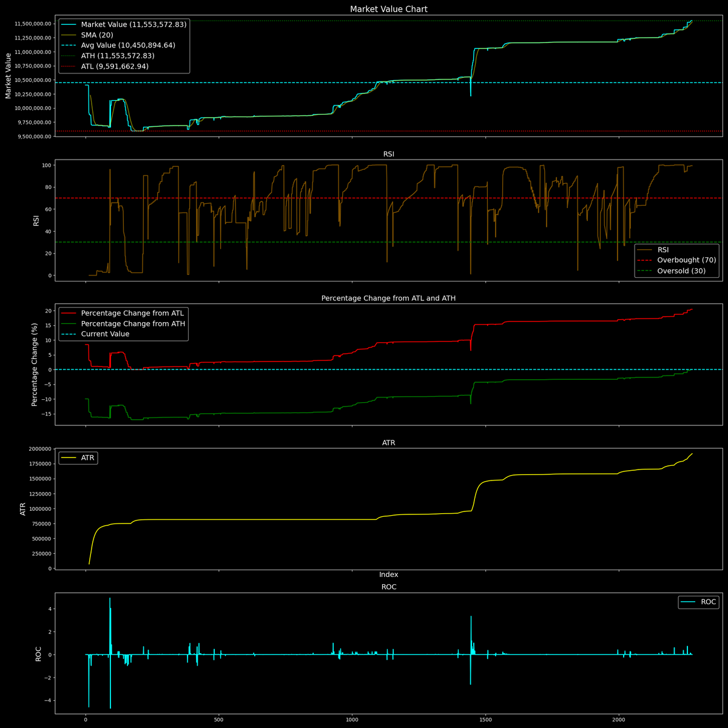Select 'Percentage Change from ATL' legend entry
The height and width of the screenshot is (728, 728).
[122, 313]
